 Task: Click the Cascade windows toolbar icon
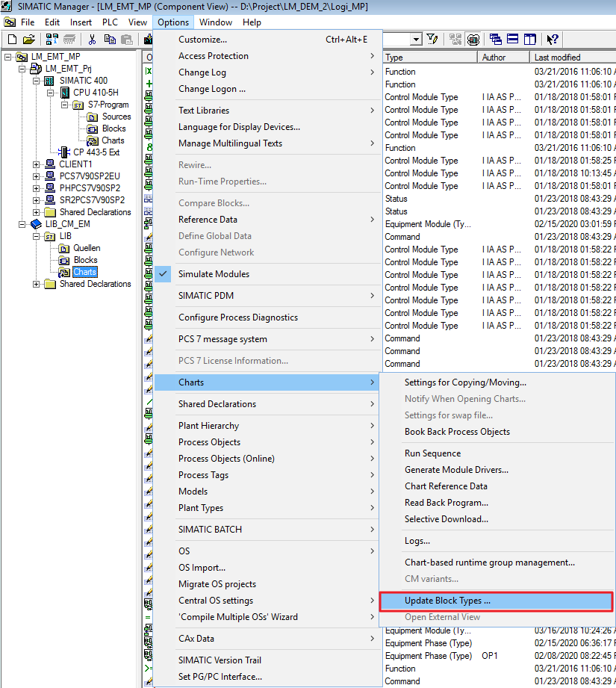pyautogui.click(x=496, y=39)
